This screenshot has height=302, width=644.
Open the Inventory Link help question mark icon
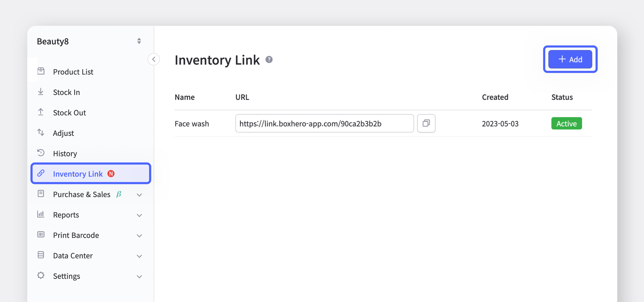pyautogui.click(x=270, y=60)
